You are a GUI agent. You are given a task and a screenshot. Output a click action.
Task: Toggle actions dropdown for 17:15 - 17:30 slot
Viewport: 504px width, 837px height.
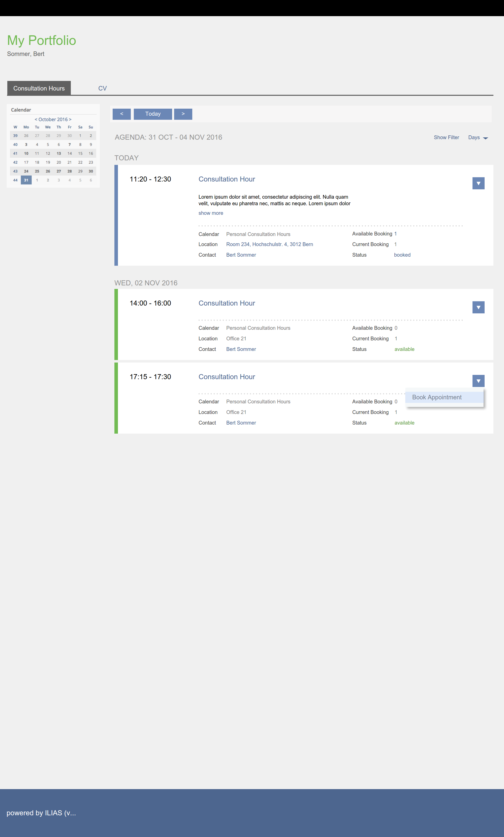[478, 381]
